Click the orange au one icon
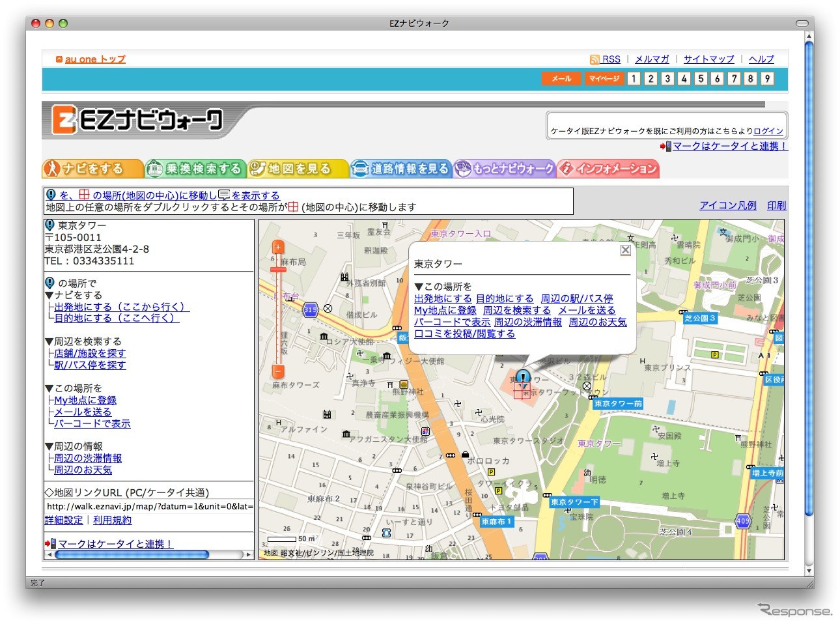The height and width of the screenshot is (624, 840). (x=59, y=59)
